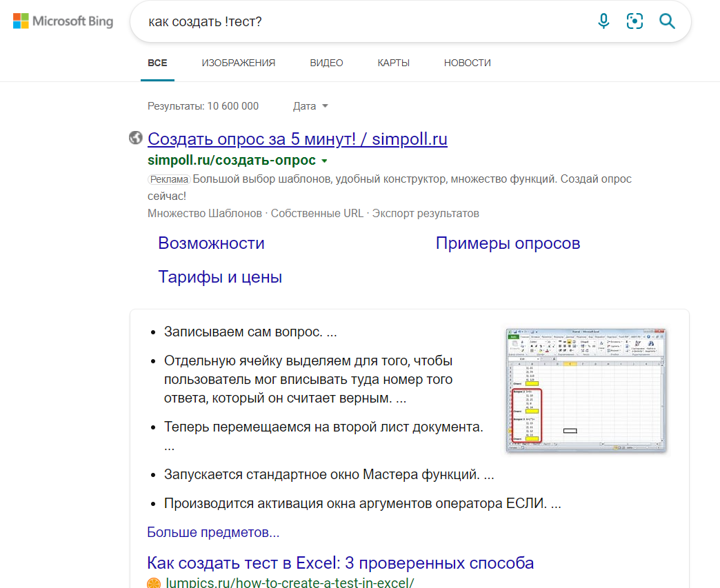Click the green simpoll.ru/создать-опрос URL
This screenshot has height=588, width=720.
click(x=232, y=160)
